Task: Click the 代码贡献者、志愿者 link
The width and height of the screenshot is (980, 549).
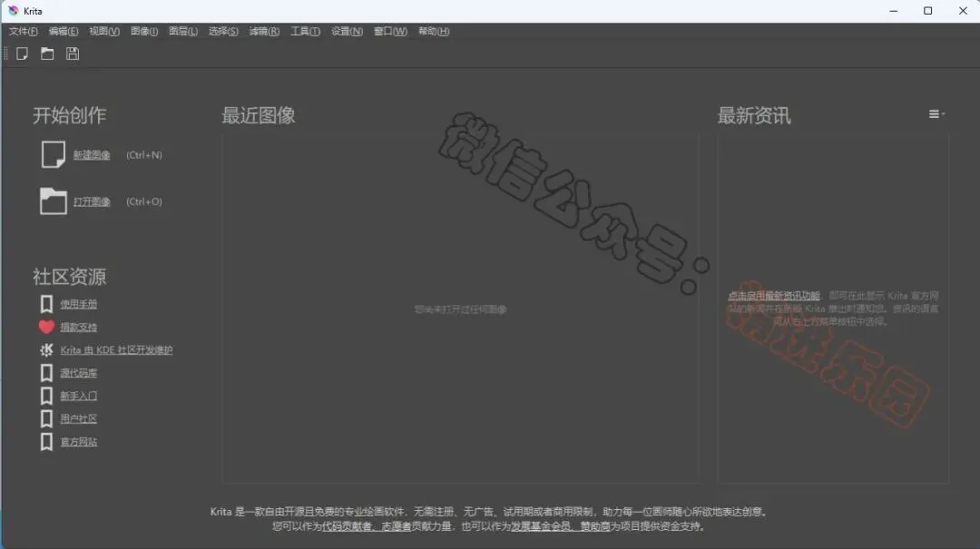Action: (x=367, y=526)
